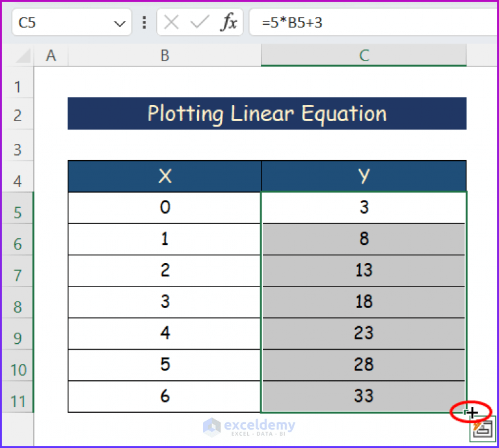Screen dimensions: 499x448
Task: Click the Select All corner triangle
Action: 23,55
